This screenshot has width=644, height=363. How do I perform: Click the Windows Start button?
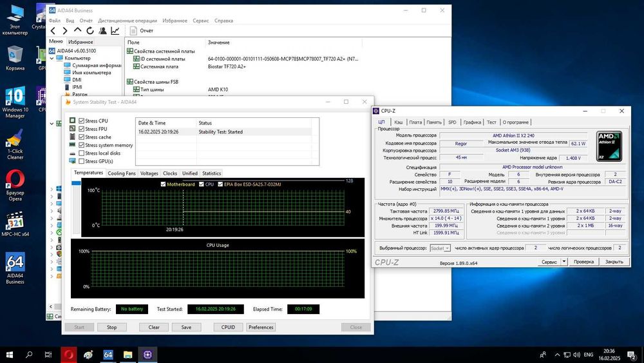coord(10,355)
